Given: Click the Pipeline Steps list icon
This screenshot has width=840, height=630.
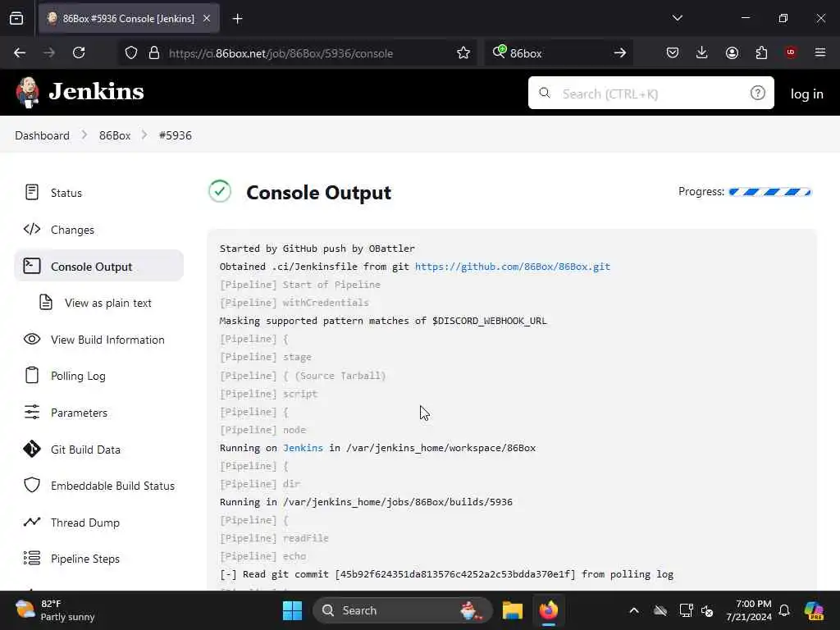Looking at the screenshot, I should pos(32,558).
